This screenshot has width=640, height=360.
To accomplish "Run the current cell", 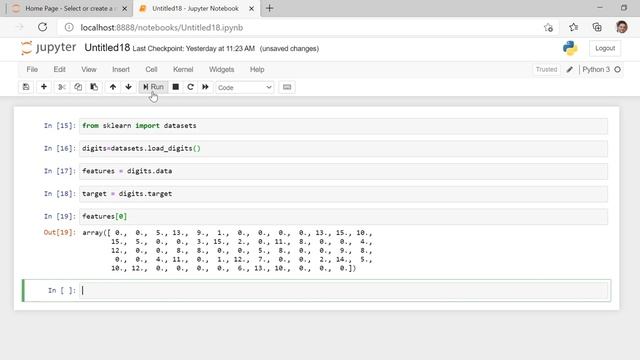I will point(153,87).
